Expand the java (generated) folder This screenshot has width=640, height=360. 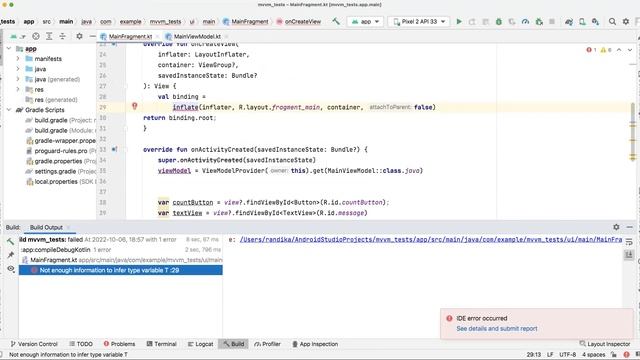pos(18,79)
